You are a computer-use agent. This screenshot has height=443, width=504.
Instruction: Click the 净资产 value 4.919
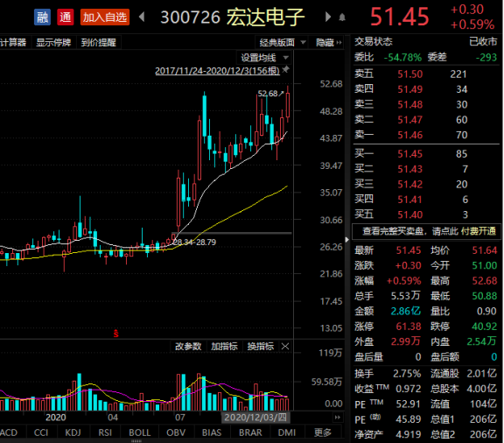(x=409, y=434)
